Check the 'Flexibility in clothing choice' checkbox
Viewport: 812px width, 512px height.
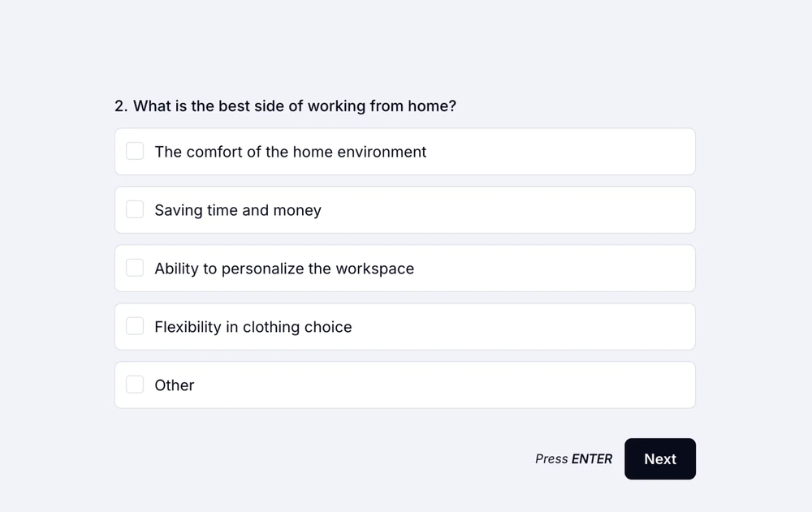pos(135,326)
